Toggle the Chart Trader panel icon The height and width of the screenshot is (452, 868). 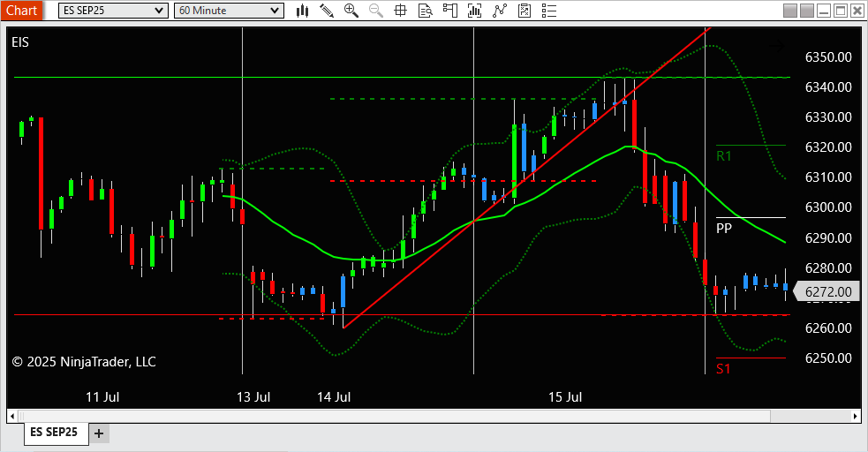coord(450,11)
